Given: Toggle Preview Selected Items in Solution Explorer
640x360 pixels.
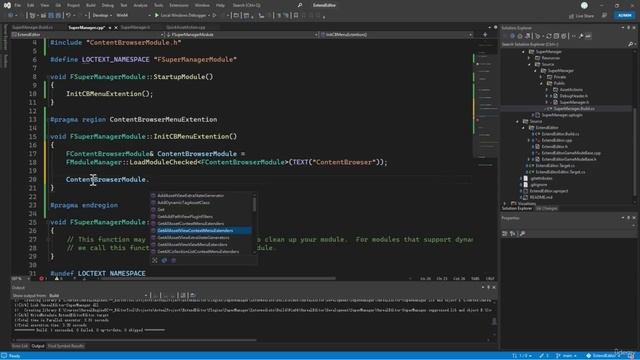Looking at the screenshot, I should 588,36.
